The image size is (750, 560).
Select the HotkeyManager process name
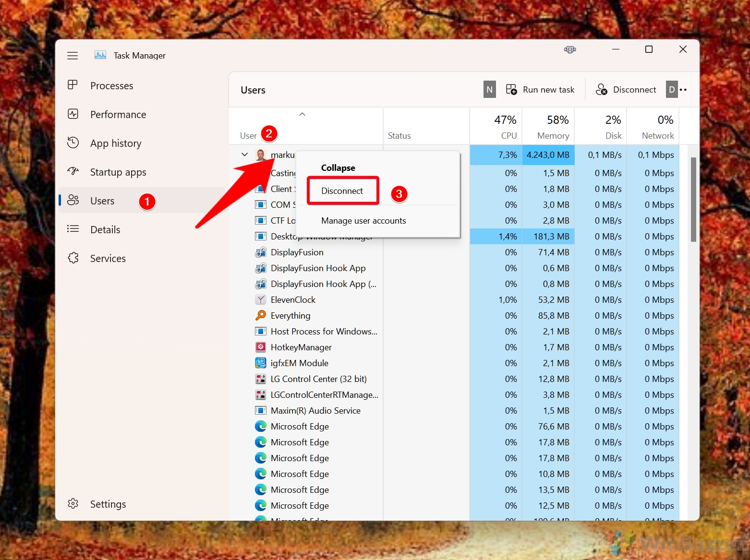coord(301,347)
